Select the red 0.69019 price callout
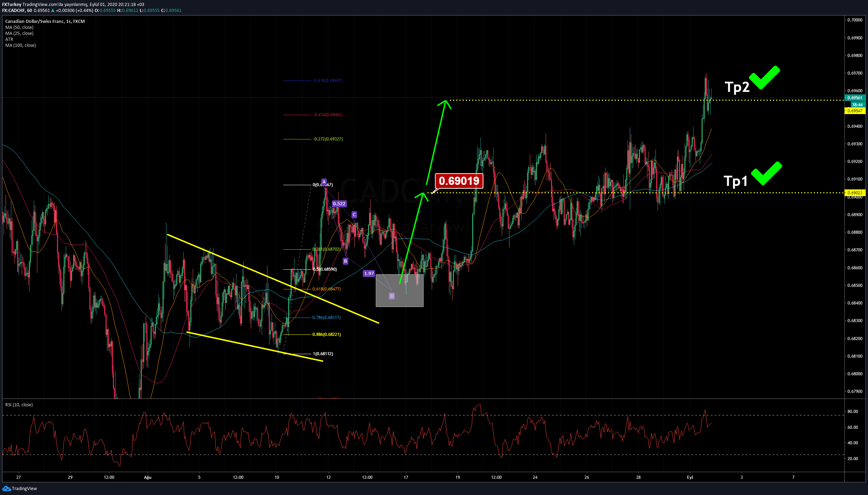 point(459,181)
